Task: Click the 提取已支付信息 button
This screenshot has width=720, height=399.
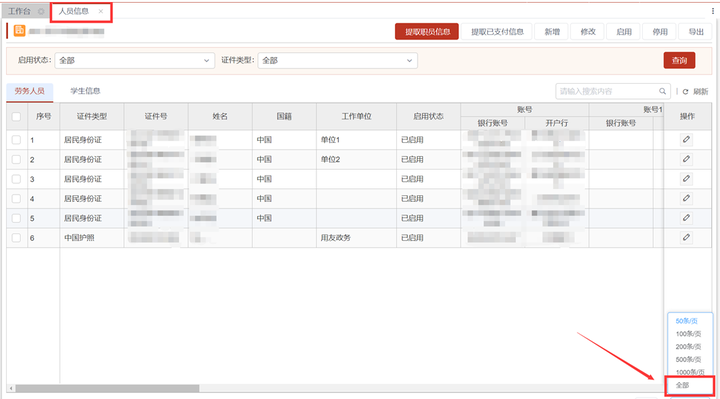Action: (x=497, y=32)
